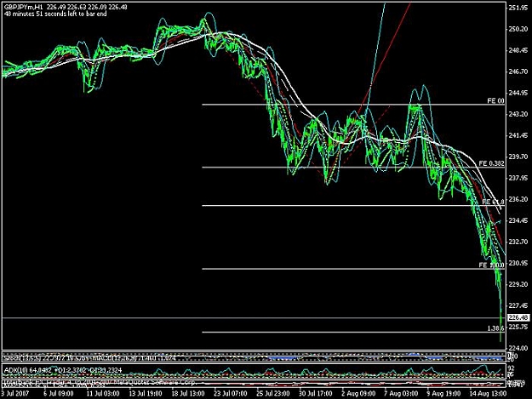Click the 251.95 price axis label
Image resolution: width=532 pixels, height=399 pixels.
pyautogui.click(x=518, y=8)
